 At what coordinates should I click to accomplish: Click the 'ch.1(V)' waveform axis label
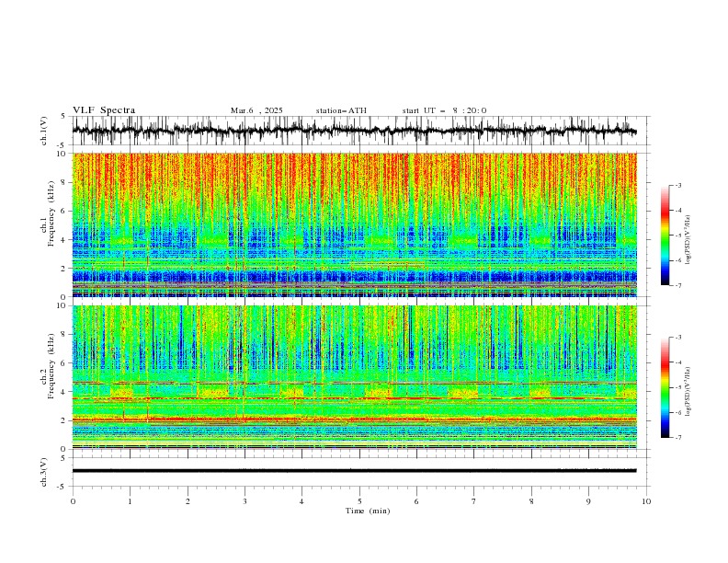[x=44, y=131]
